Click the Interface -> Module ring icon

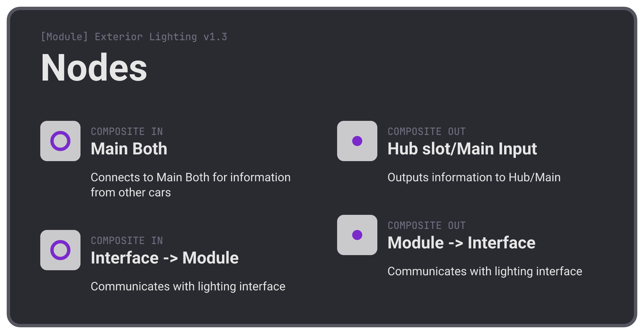tap(60, 250)
